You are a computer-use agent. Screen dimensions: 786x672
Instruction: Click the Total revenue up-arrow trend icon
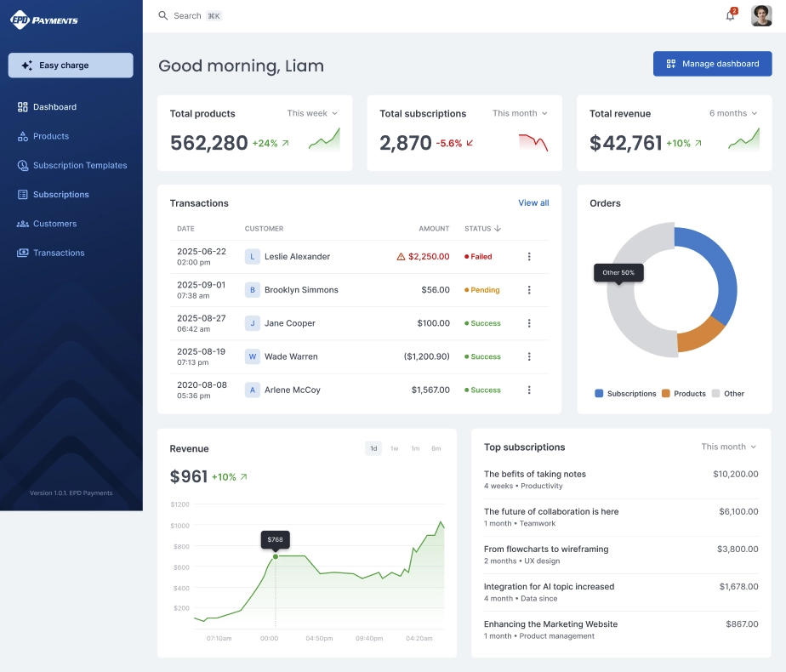click(698, 143)
